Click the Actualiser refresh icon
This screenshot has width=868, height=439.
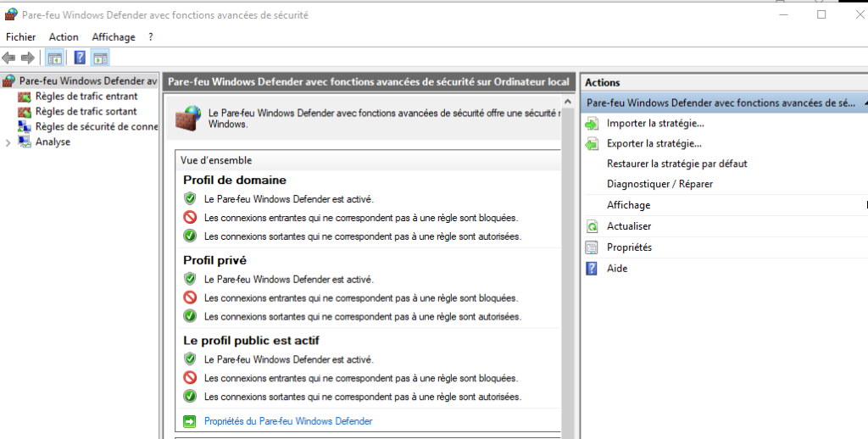pos(592,226)
